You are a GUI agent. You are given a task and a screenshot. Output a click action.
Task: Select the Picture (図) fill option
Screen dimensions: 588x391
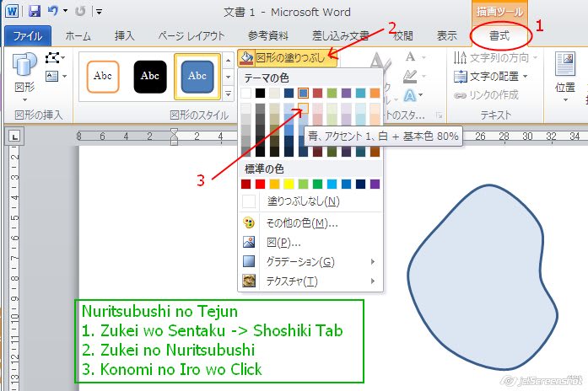249,242
